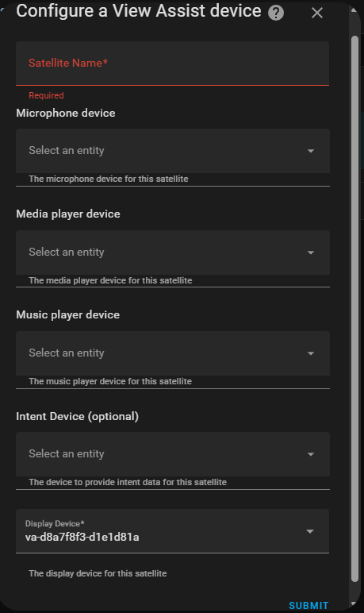
Task: Open the help icon beside the dialog title
Action: click(276, 13)
